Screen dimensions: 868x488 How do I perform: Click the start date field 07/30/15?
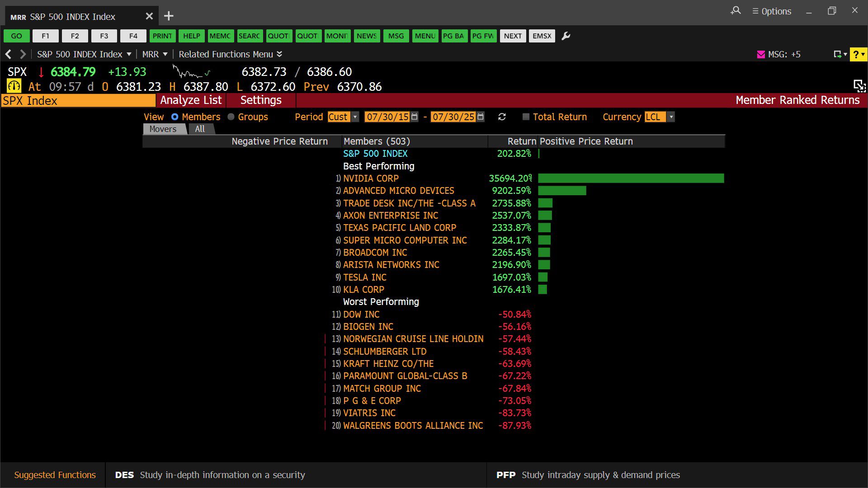(387, 117)
